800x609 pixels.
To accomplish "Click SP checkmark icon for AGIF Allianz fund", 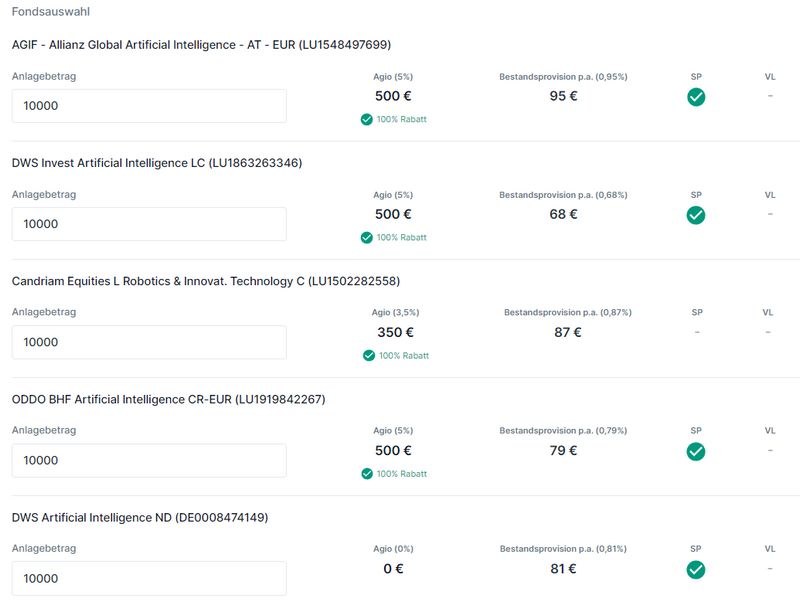I will click(696, 97).
